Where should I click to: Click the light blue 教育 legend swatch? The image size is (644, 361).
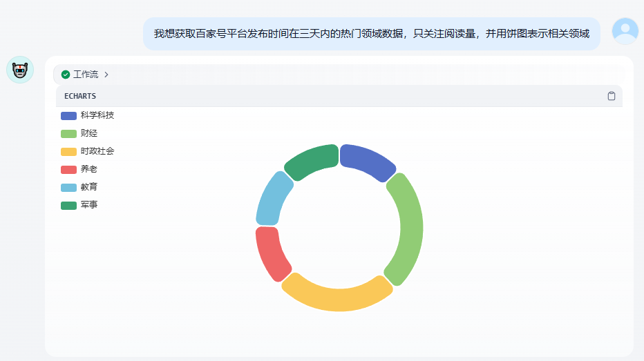pyautogui.click(x=68, y=187)
